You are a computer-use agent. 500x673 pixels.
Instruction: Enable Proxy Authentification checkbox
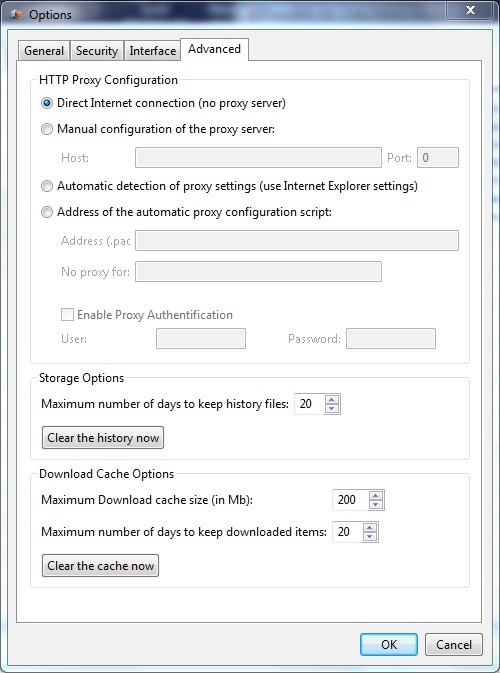click(x=67, y=315)
